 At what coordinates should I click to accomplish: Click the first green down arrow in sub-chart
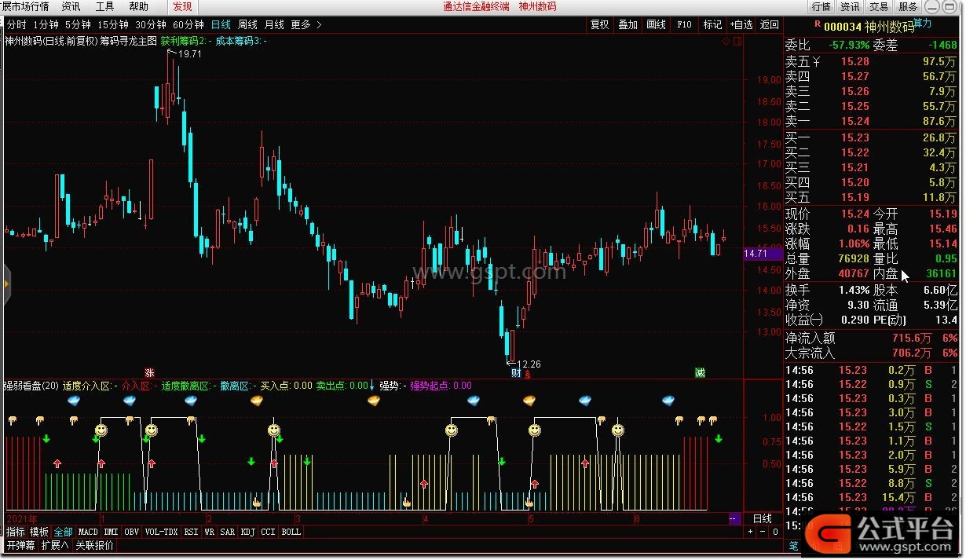coord(46,438)
